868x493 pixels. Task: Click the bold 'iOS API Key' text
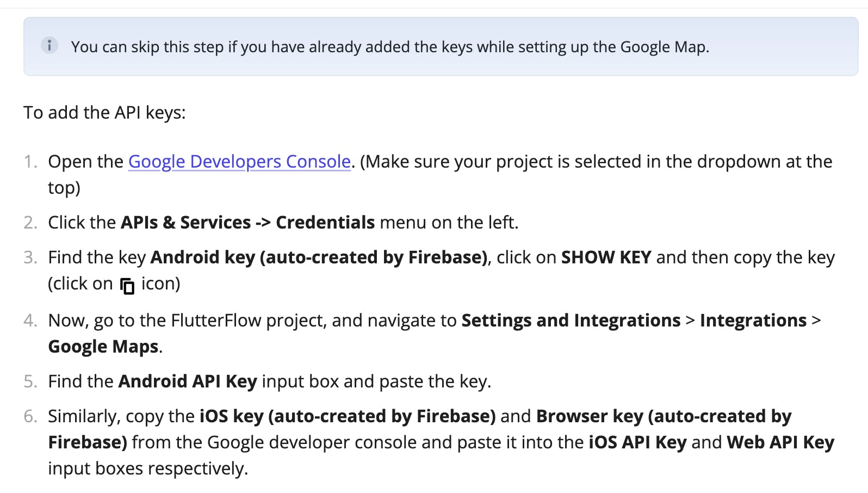click(x=637, y=442)
